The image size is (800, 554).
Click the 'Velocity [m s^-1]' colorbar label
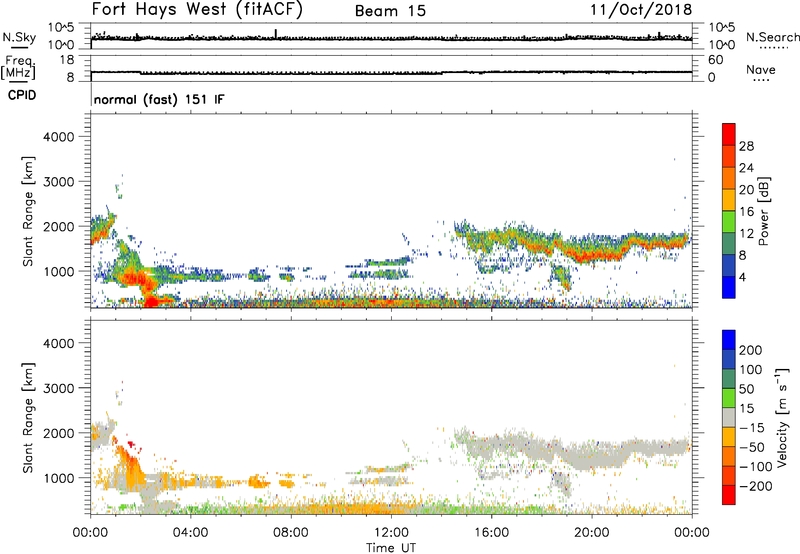coord(782,417)
